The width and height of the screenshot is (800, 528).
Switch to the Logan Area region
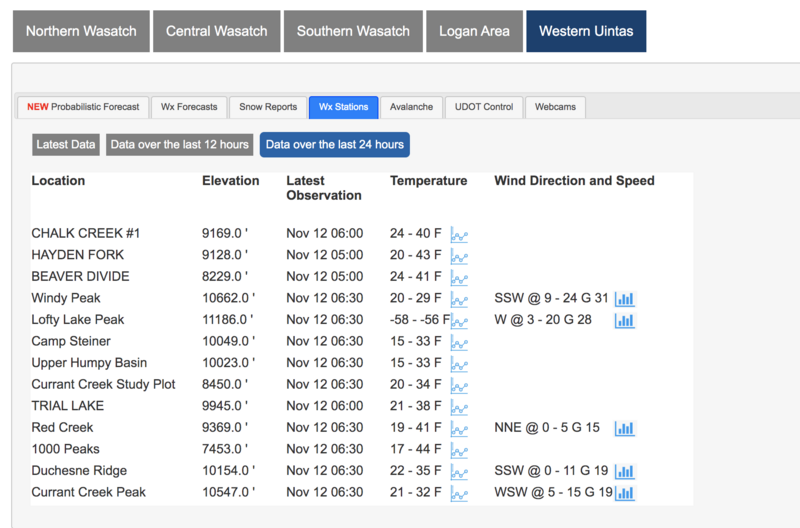[x=474, y=31]
